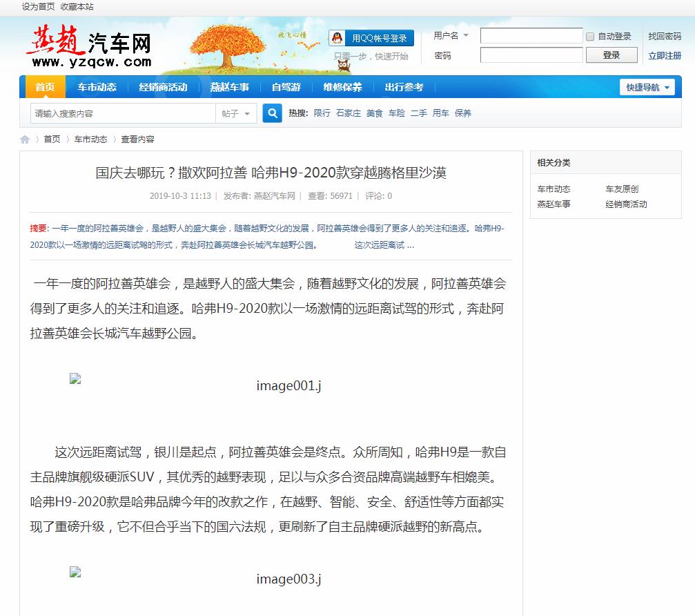Click breadcrumb link 车市动态
This screenshot has height=616, width=695.
[x=91, y=139]
